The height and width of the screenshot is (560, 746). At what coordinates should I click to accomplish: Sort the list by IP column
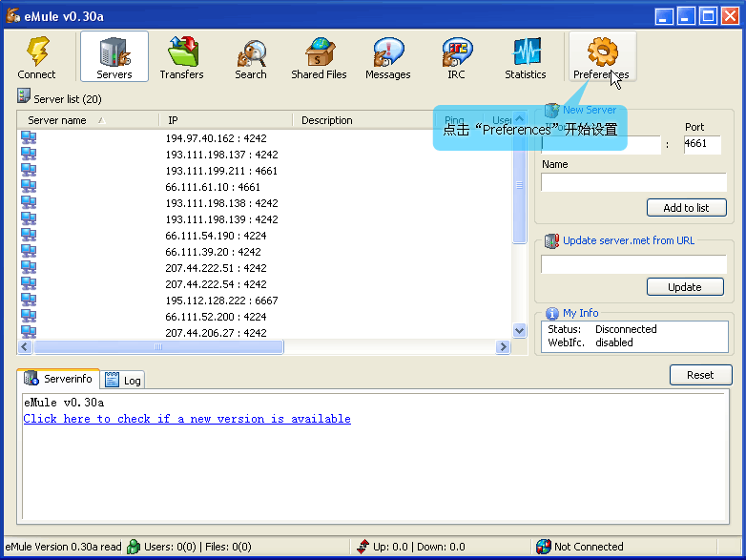pyautogui.click(x=226, y=120)
